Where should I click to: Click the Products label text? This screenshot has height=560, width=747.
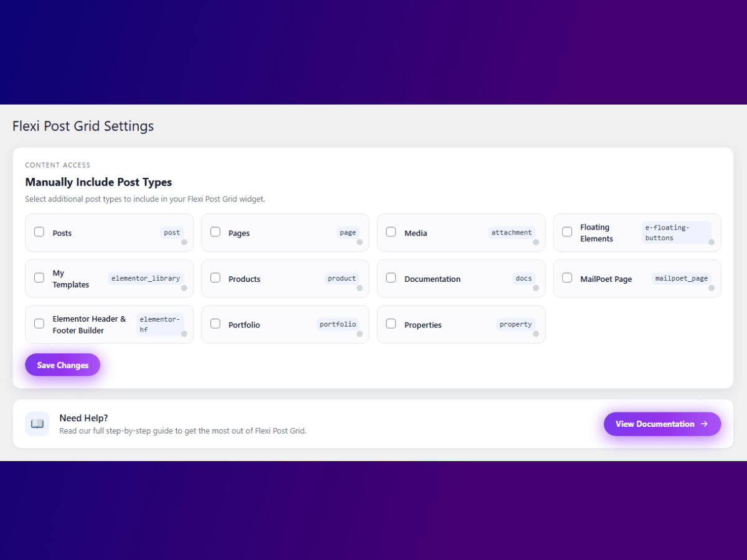tap(244, 279)
